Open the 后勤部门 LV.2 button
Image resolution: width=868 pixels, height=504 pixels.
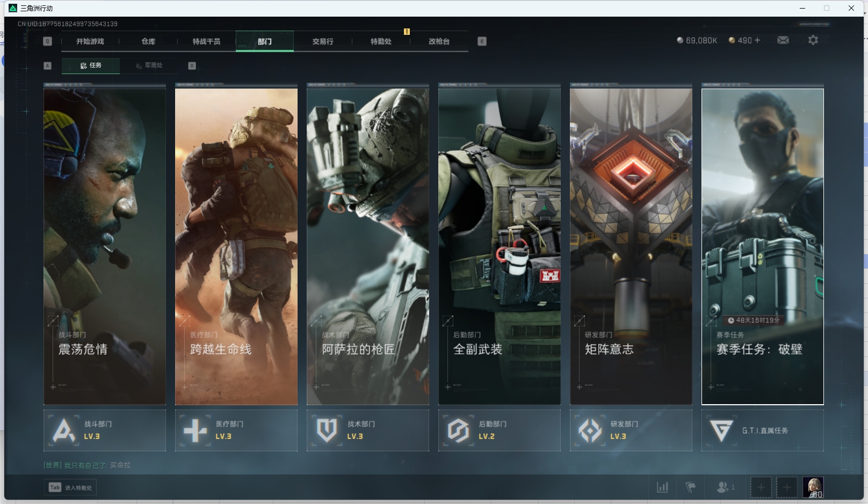click(x=500, y=430)
